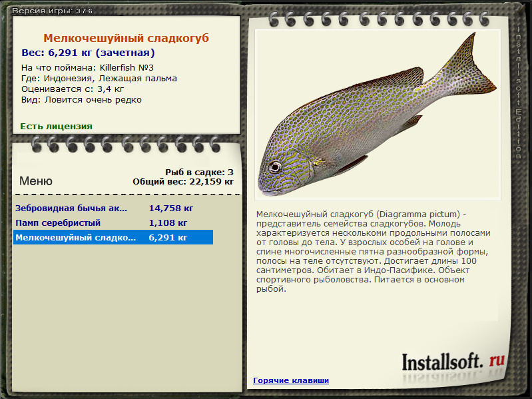Open the Горячие клавиши link
The image size is (532, 399).
[x=291, y=380]
